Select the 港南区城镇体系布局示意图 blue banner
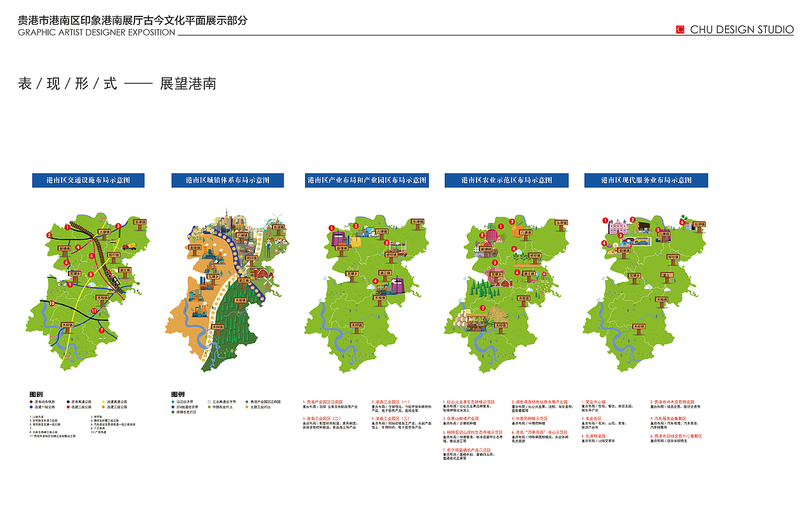812x532 pixels. 227,180
